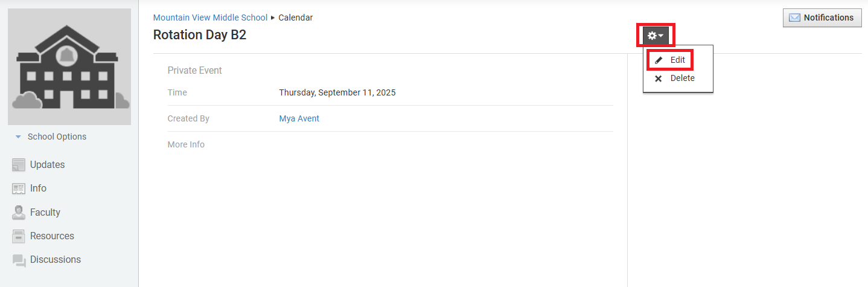
Task: Open the Notifications button
Action: pyautogui.click(x=822, y=18)
